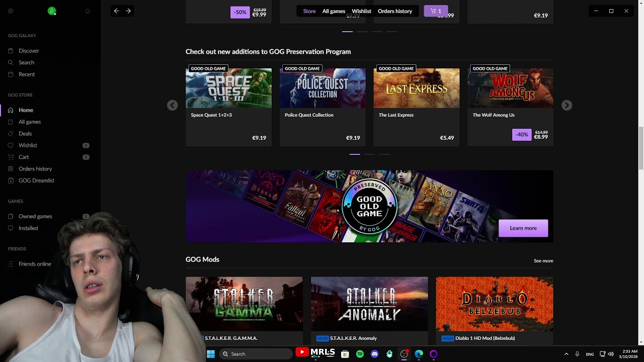Switch to the All games tab

[x=334, y=11]
